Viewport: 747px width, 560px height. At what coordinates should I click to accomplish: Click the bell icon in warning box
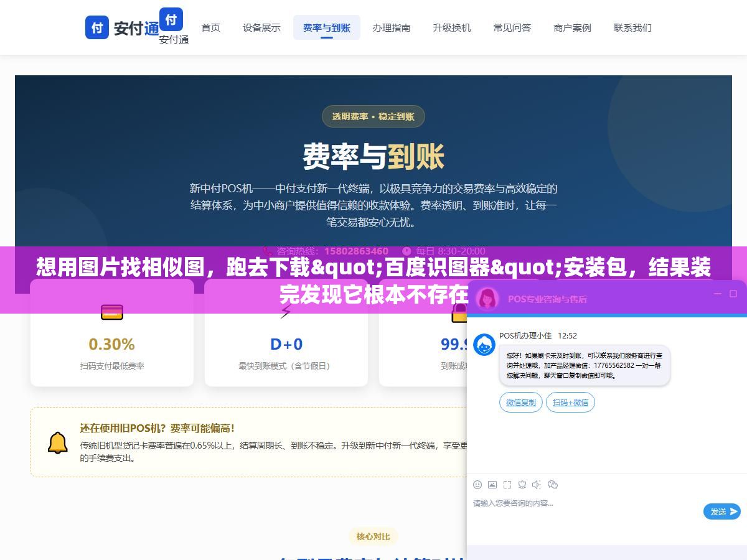click(58, 442)
